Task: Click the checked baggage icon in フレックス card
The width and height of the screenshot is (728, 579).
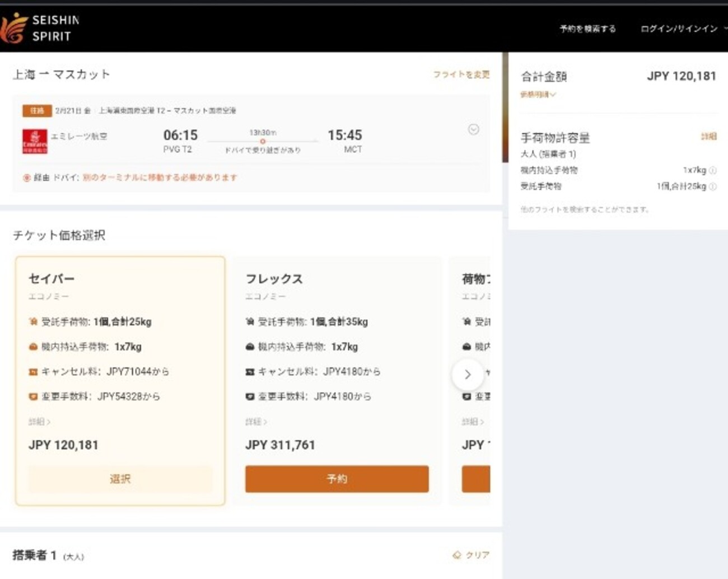Action: 249,321
